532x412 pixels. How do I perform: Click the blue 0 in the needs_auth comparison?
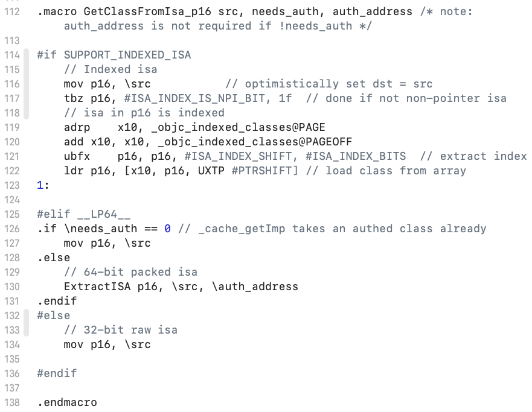(x=168, y=229)
